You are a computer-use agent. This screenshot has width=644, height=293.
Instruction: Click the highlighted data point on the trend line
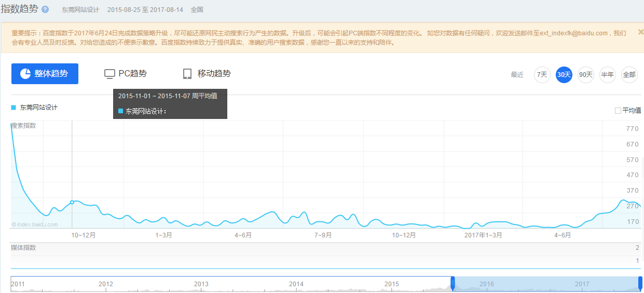pos(72,202)
